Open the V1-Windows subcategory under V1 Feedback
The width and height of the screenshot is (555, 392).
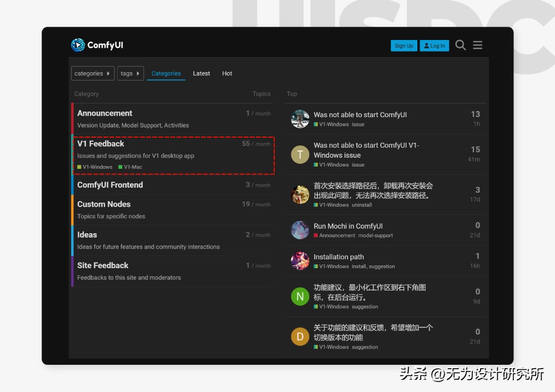tap(95, 167)
